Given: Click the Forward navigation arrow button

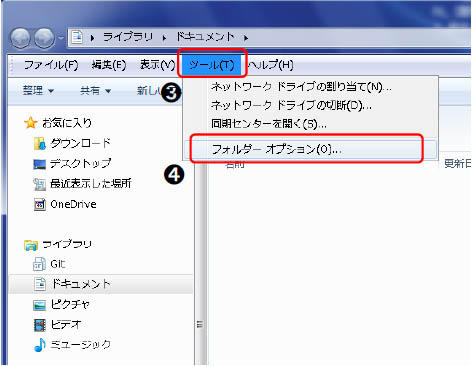Looking at the screenshot, I should pyautogui.click(x=45, y=38).
